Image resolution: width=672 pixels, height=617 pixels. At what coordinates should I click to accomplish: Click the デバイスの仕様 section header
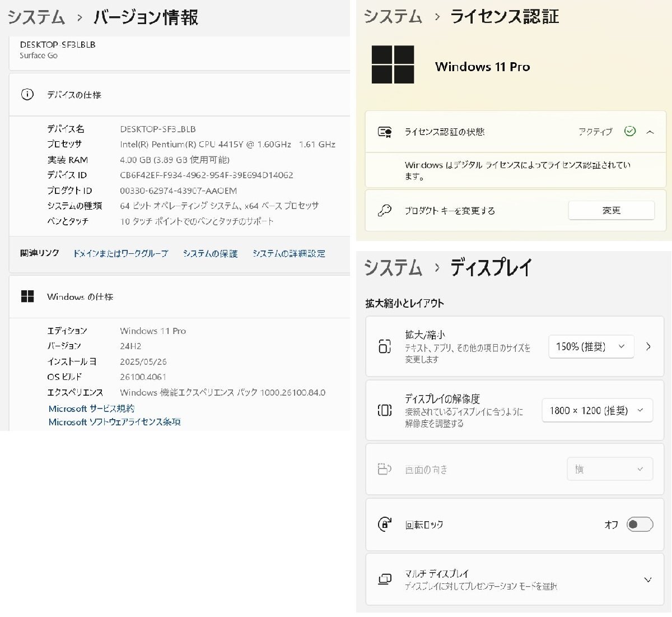pos(179,95)
